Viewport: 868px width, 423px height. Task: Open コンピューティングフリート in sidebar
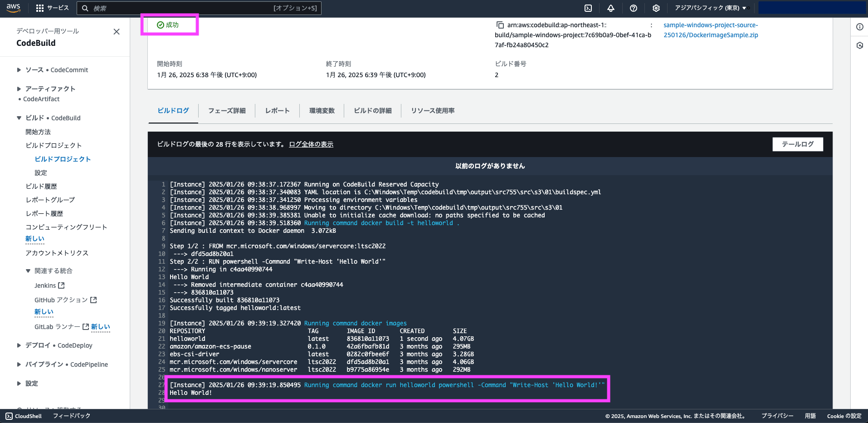[x=66, y=227]
